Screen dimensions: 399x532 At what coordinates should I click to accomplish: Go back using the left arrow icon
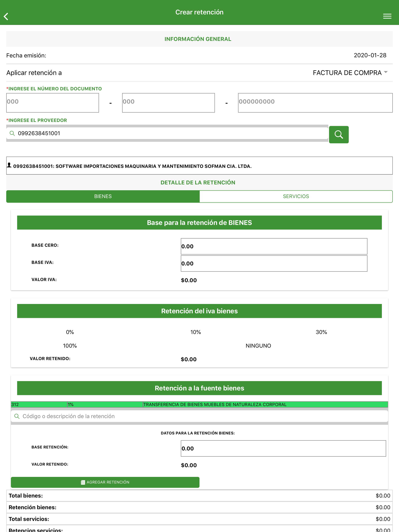pos(6,16)
